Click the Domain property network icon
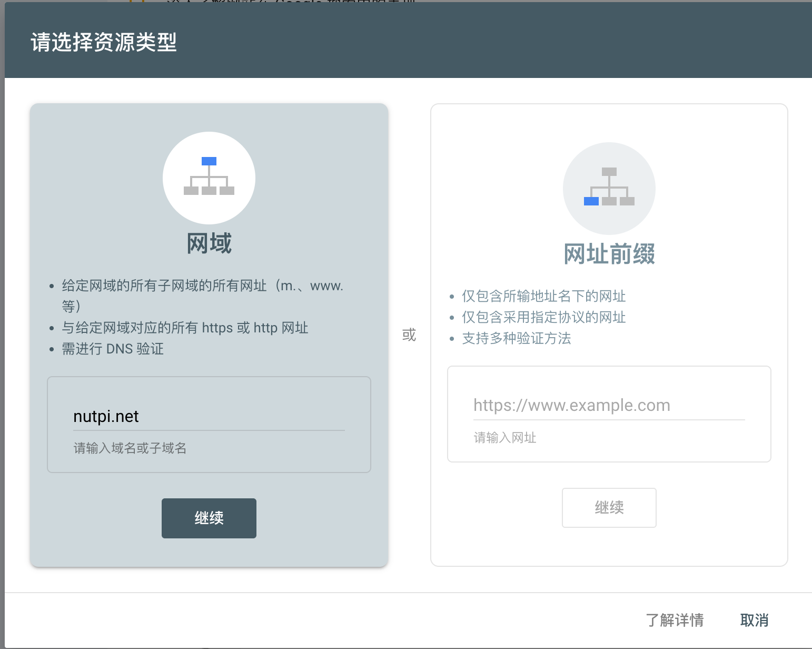 (209, 178)
